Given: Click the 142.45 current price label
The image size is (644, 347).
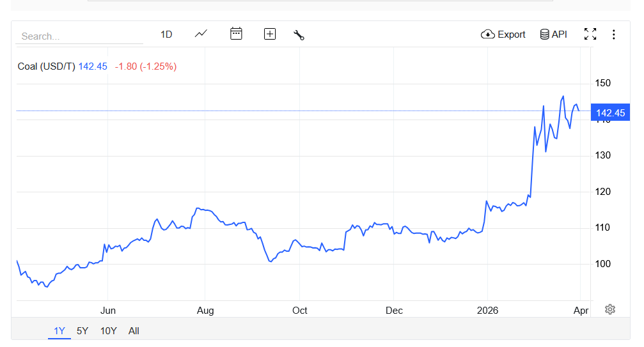Looking at the screenshot, I should (610, 113).
